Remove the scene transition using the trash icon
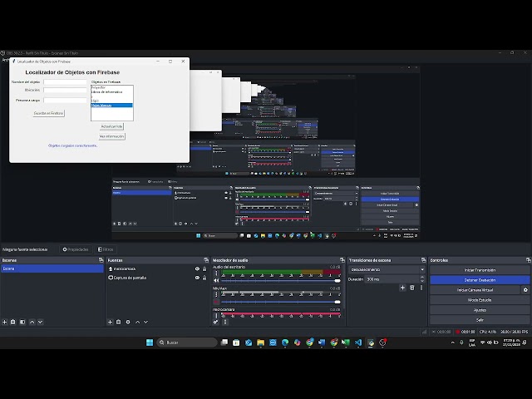Screen dimensions: 532x399 tap(412, 288)
